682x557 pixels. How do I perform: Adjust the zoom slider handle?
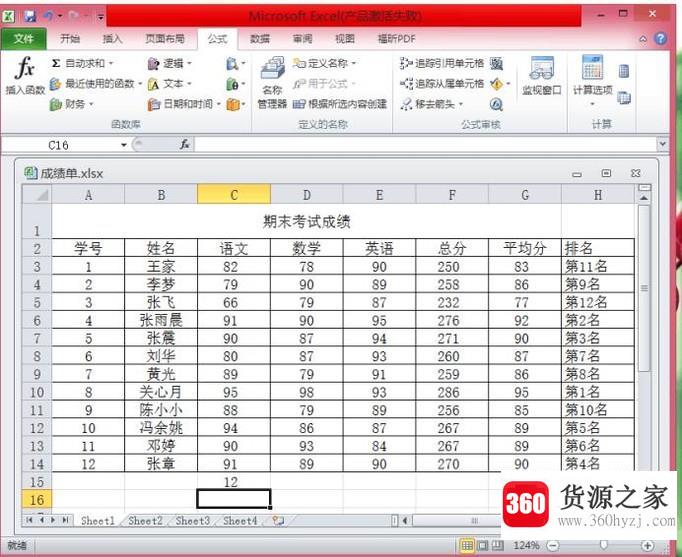[x=604, y=545]
